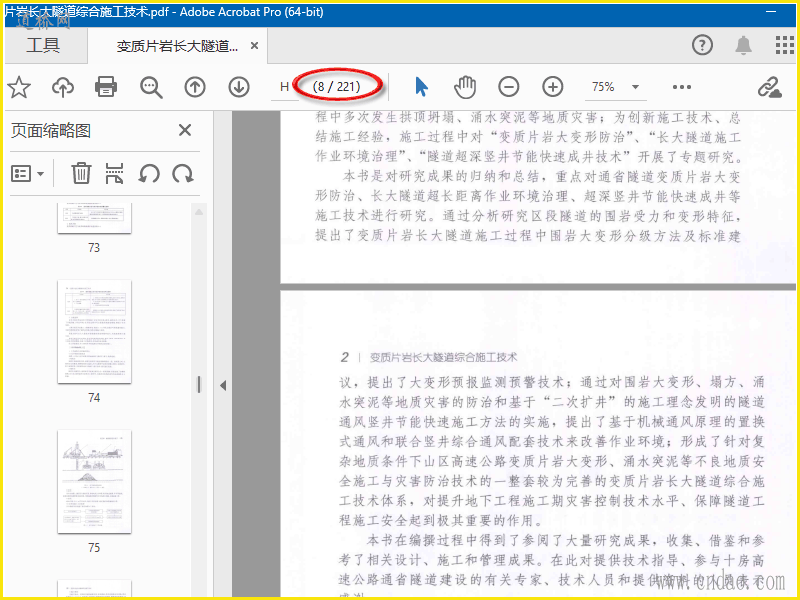Open the find text magnifier tool

pos(151,87)
